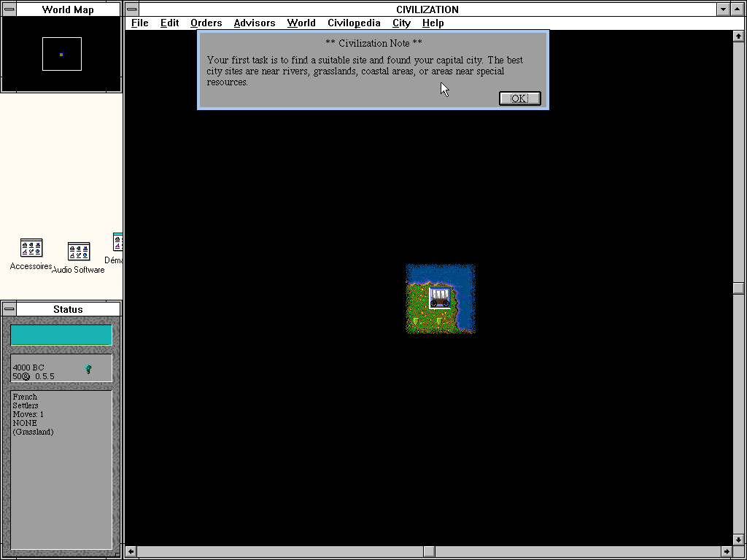Viewport: 747px width, 560px height.
Task: Click the horizontal scrollbar left arrow
Action: tap(131, 551)
